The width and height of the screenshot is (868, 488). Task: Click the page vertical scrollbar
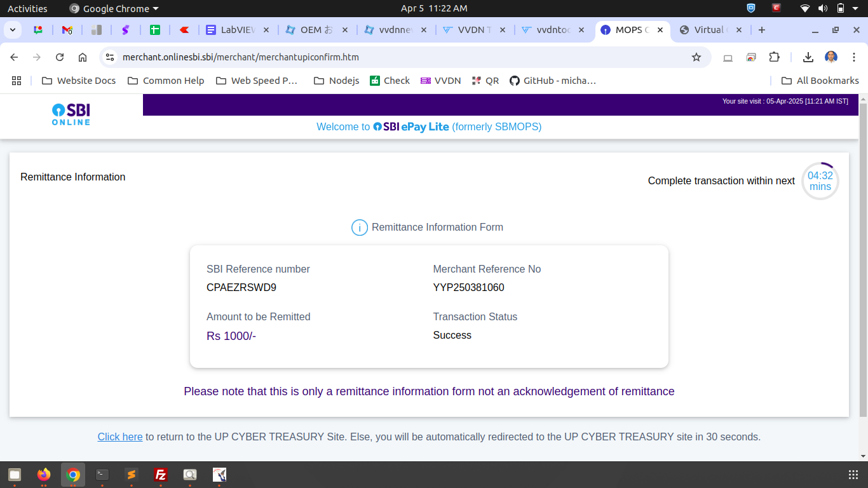tap(862, 254)
